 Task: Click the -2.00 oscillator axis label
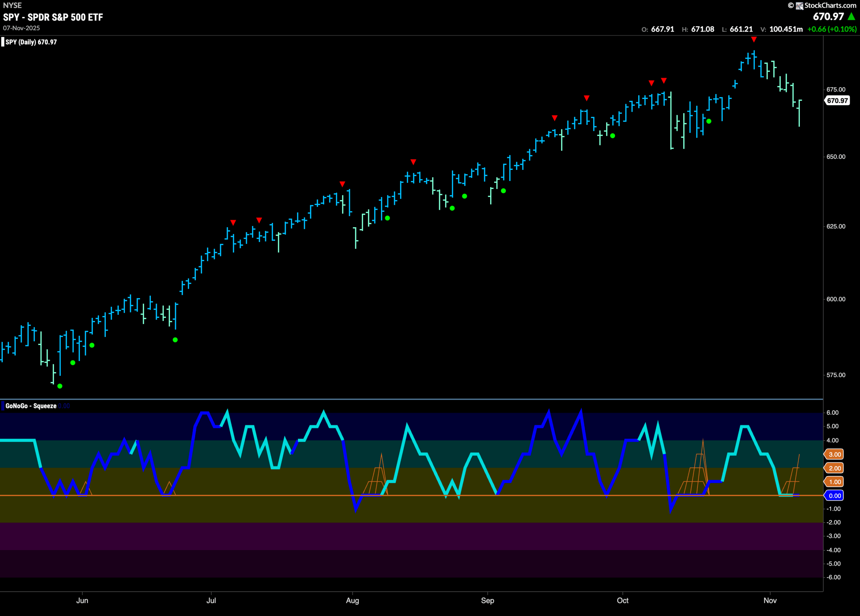click(833, 522)
